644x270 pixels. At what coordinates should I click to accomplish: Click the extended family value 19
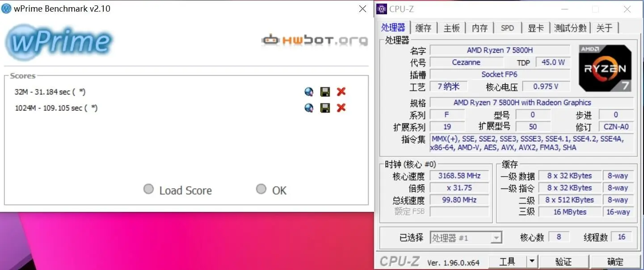click(447, 127)
